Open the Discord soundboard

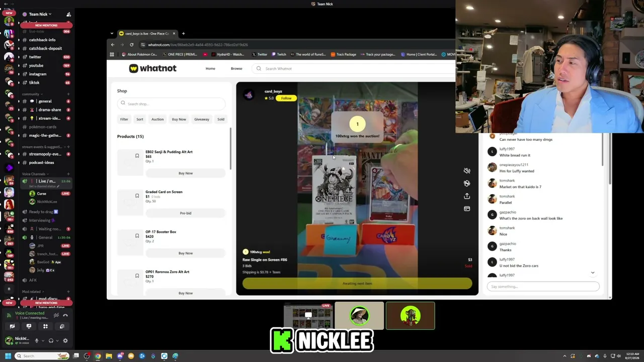point(62,327)
